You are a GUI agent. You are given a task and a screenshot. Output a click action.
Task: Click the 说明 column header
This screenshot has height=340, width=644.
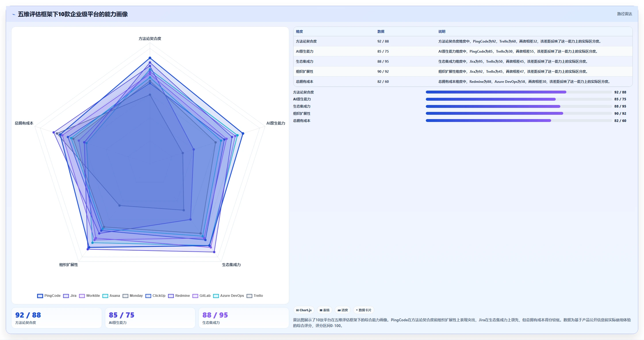(442, 32)
